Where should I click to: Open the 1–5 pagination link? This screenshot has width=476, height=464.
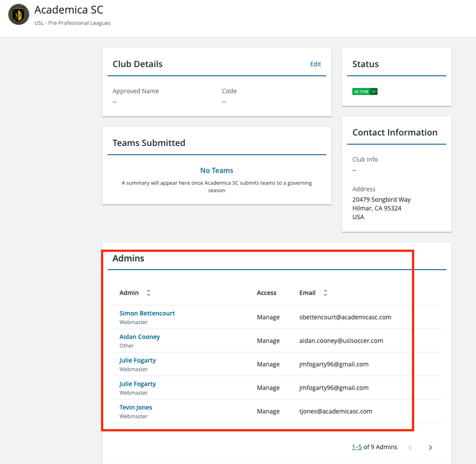[357, 447]
